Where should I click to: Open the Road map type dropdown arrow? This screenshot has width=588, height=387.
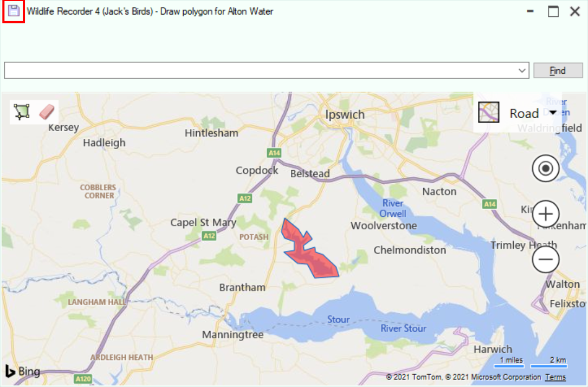(553, 113)
